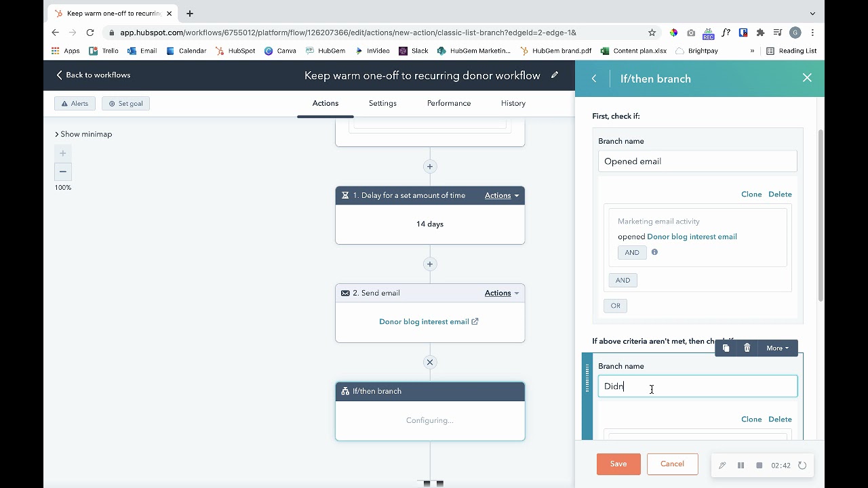
Task: Click the plus button above Send email
Action: (430, 264)
